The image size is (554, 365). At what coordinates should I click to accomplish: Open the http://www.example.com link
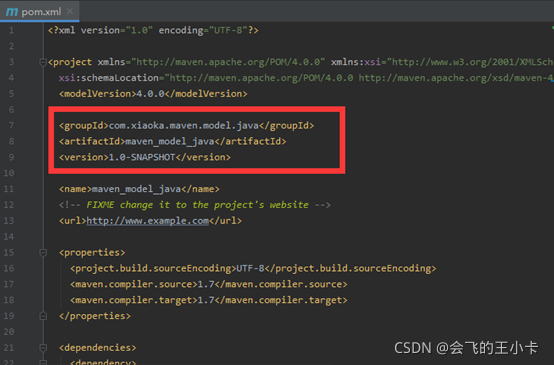(x=148, y=221)
